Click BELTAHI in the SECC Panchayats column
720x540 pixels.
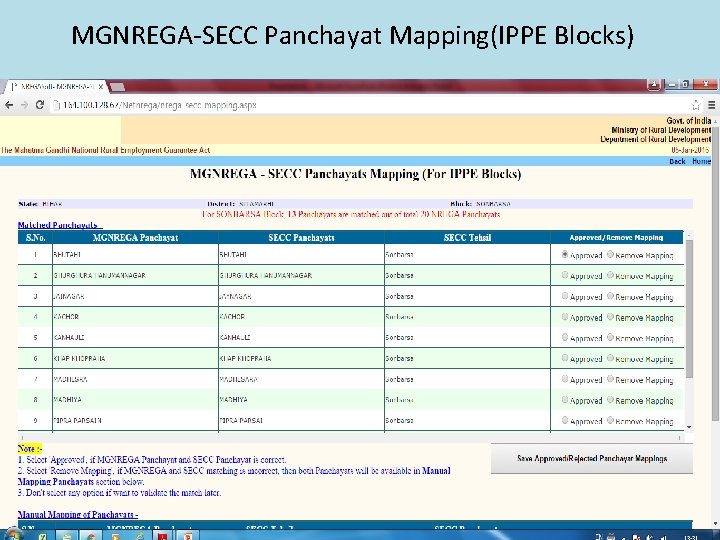233,254
